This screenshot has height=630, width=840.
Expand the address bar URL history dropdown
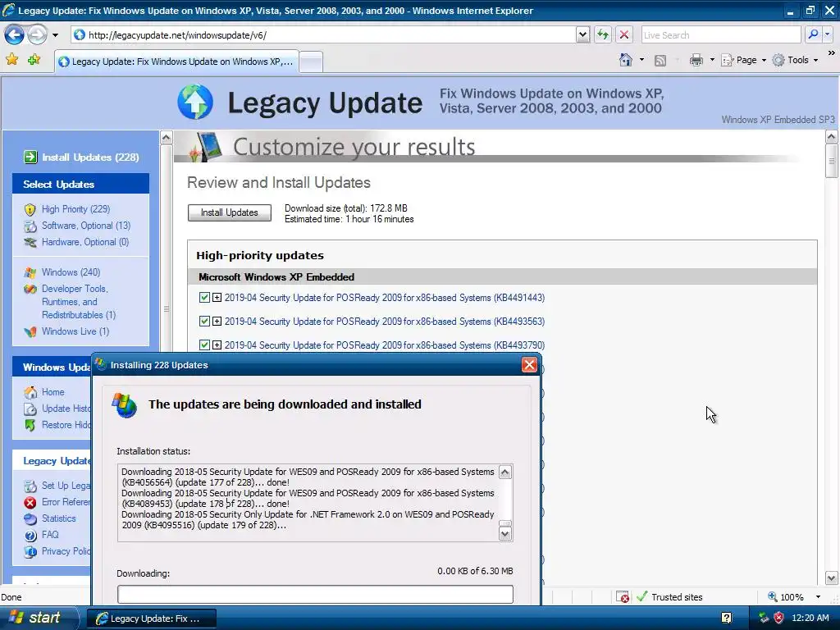tap(582, 35)
